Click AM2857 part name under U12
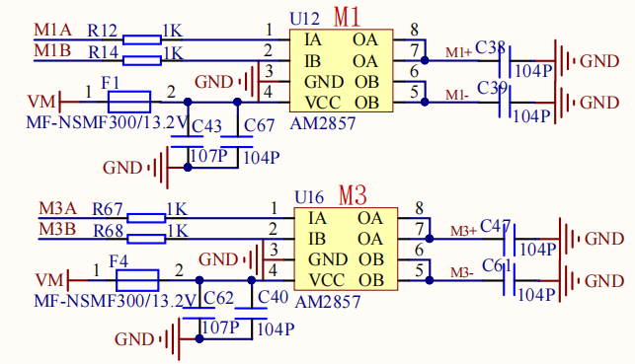Viewport: 635px width, 364px height. pos(323,123)
